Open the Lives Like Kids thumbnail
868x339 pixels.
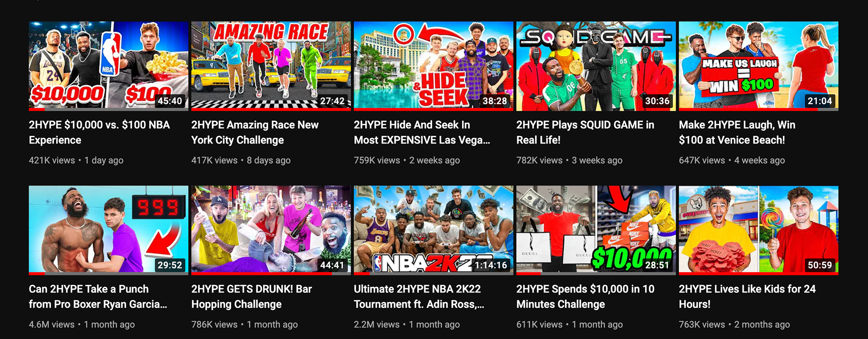[759, 230]
